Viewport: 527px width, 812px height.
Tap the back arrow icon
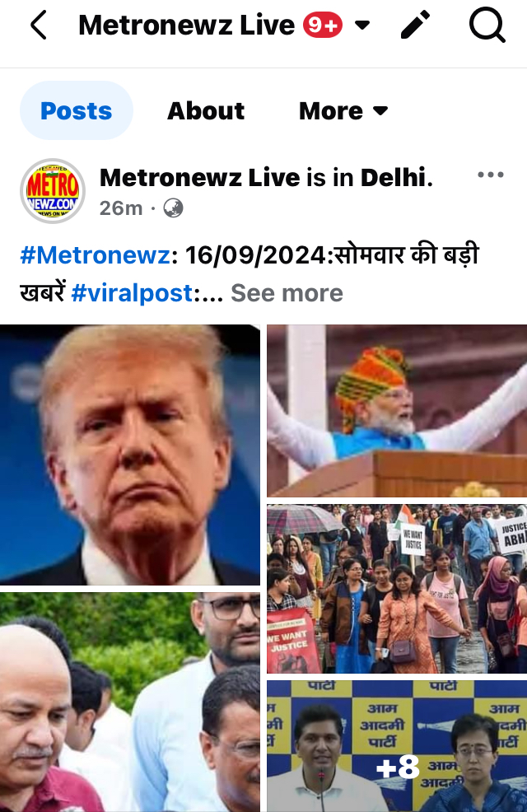click(x=39, y=26)
